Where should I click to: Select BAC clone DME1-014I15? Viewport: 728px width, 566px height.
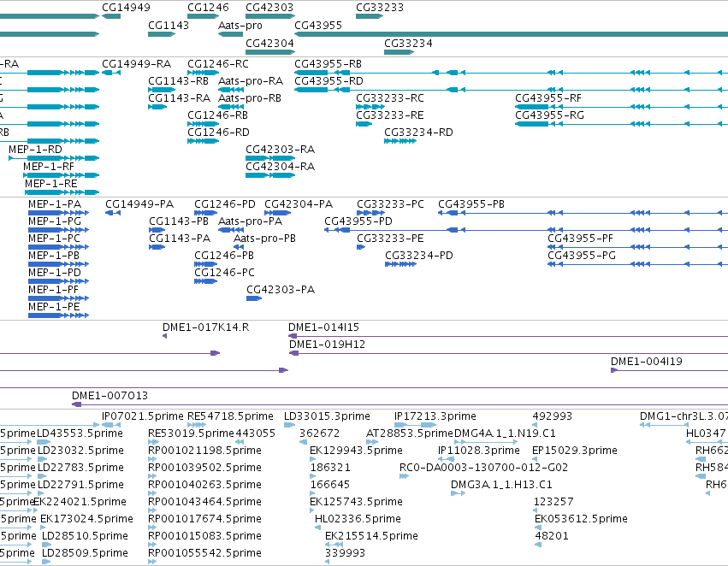click(323, 327)
